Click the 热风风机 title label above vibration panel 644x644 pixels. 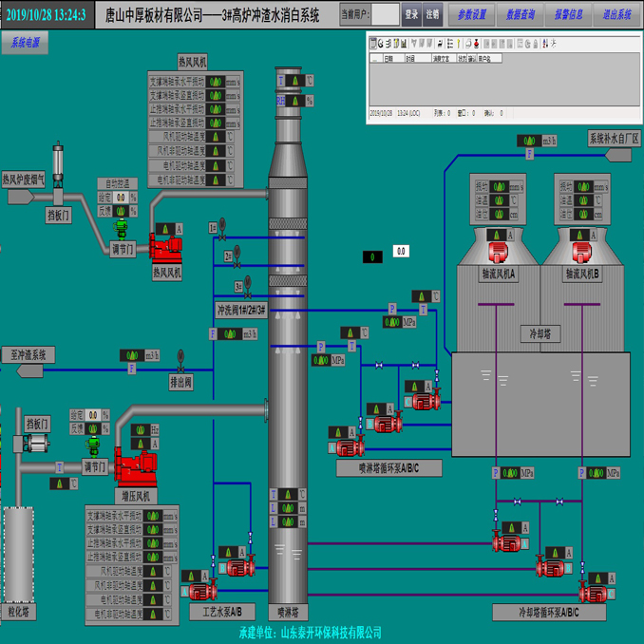click(192, 62)
